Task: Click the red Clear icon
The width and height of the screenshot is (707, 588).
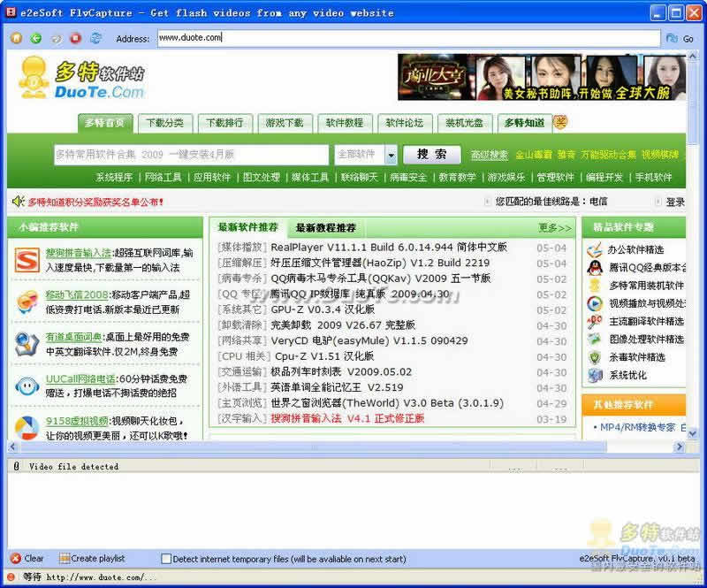Action: pos(16,558)
